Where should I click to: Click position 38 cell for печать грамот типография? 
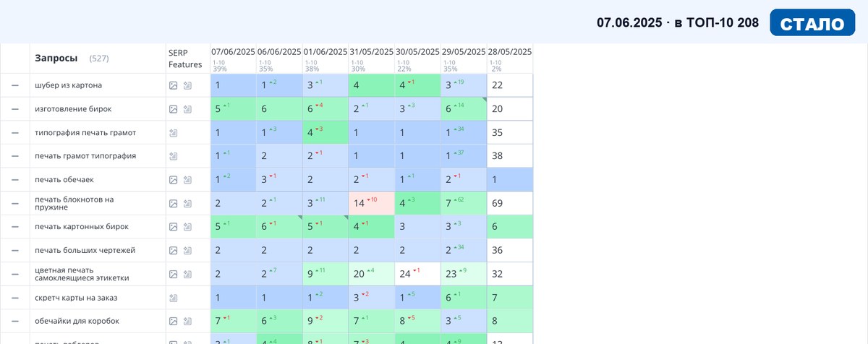pyautogui.click(x=510, y=156)
